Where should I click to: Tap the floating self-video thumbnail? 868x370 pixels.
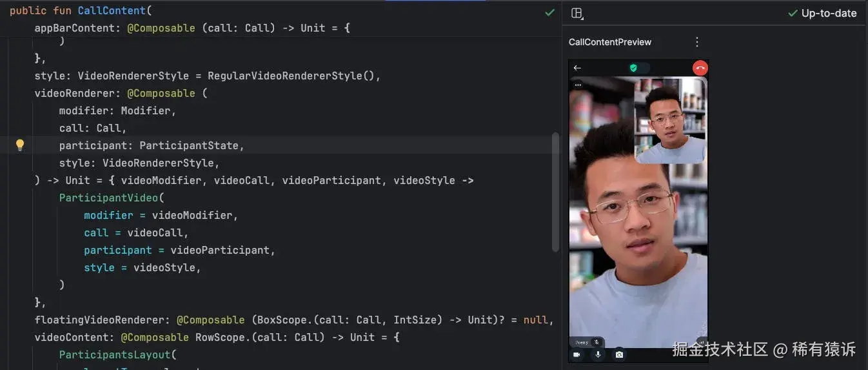click(x=670, y=121)
